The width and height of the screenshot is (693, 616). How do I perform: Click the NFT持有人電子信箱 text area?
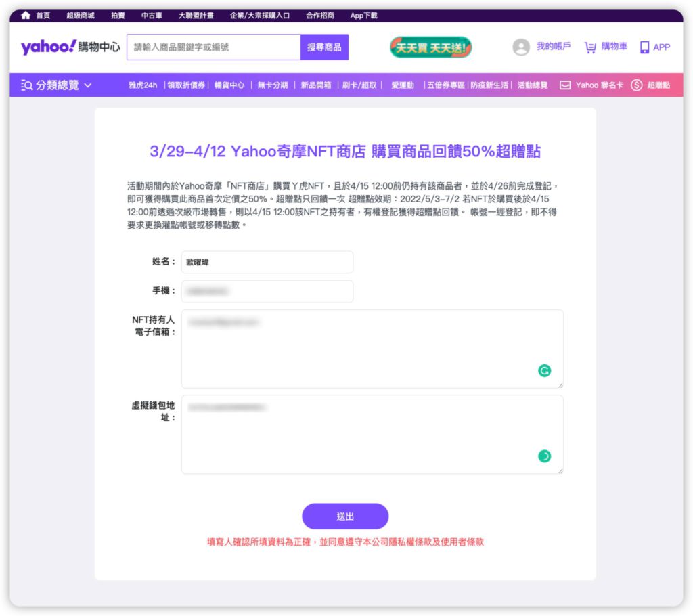click(372, 349)
